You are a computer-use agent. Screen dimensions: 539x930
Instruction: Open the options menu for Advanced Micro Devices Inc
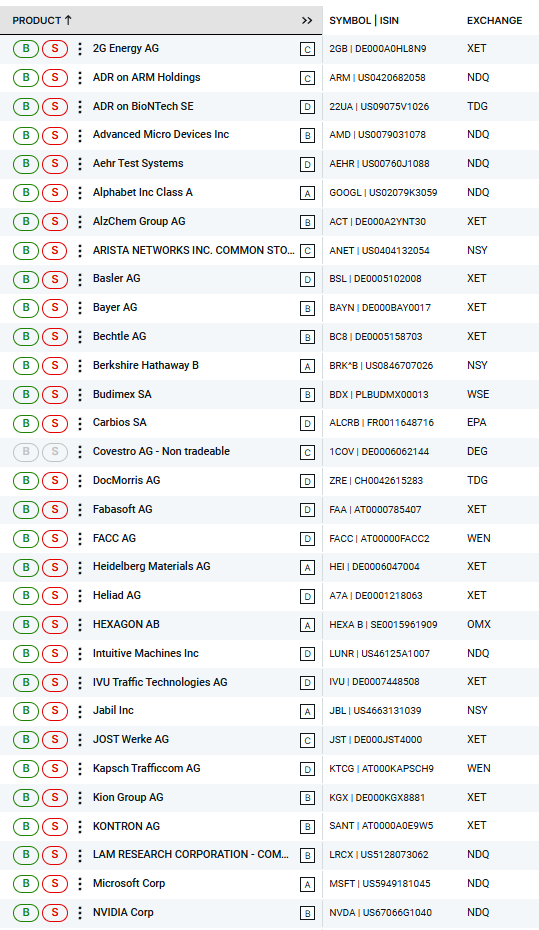click(x=80, y=135)
